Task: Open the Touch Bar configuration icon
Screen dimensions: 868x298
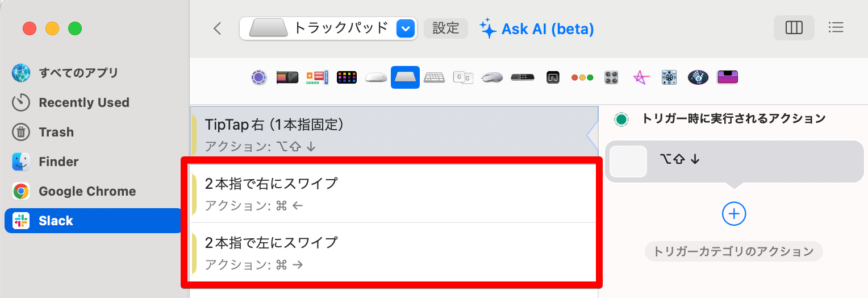Action: coord(287,77)
